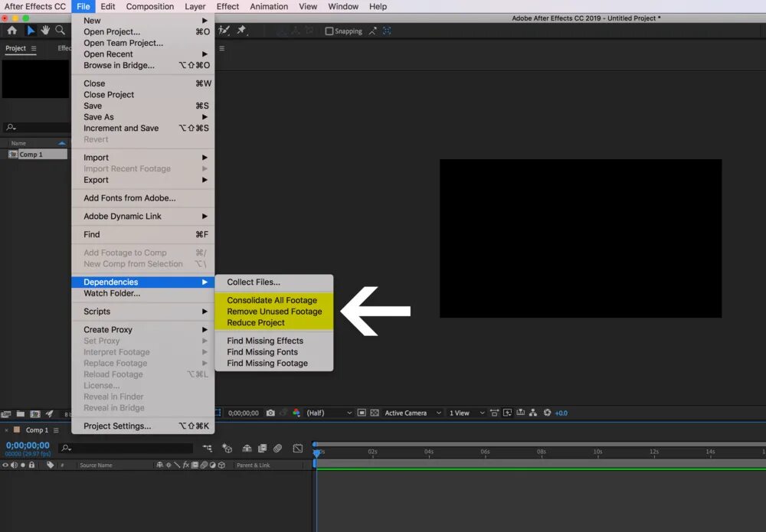Toggle the Snapping checkbox
This screenshot has width=766, height=532.
pos(329,31)
